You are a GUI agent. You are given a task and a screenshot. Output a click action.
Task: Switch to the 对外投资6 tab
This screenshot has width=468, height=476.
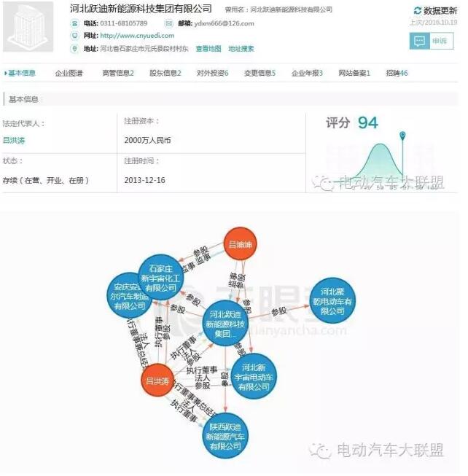point(212,73)
